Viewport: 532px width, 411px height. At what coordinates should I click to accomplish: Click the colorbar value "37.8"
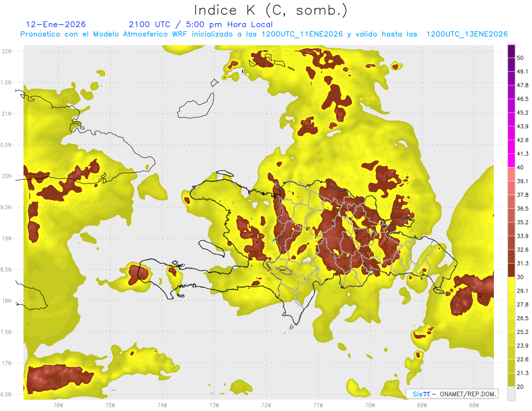pos(523,195)
